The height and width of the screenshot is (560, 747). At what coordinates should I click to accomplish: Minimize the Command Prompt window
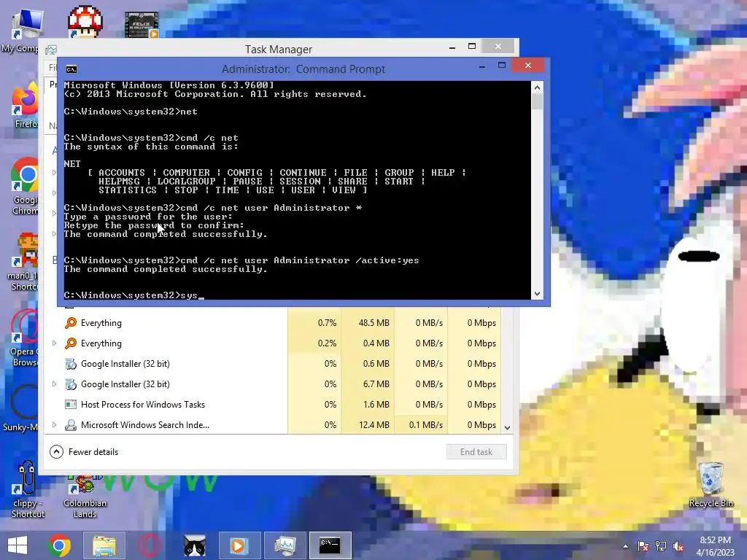pyautogui.click(x=482, y=66)
